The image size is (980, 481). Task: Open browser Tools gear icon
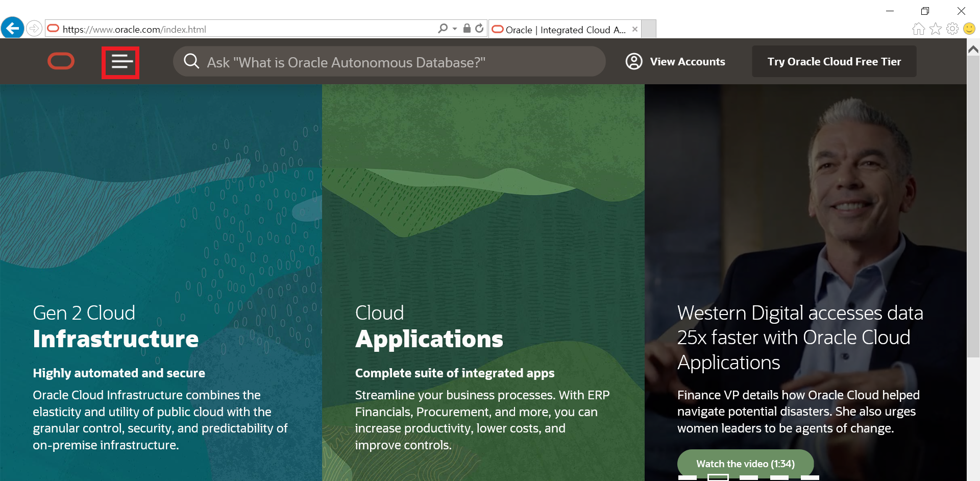point(952,29)
